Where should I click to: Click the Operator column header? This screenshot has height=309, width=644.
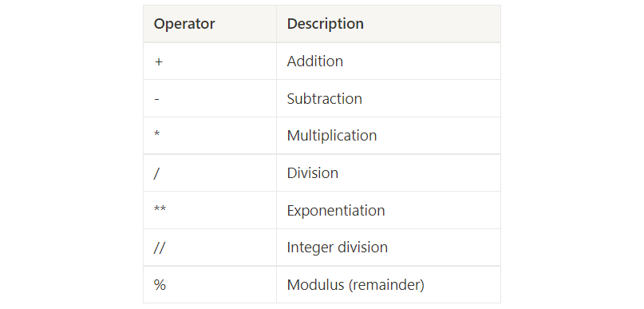(x=184, y=24)
